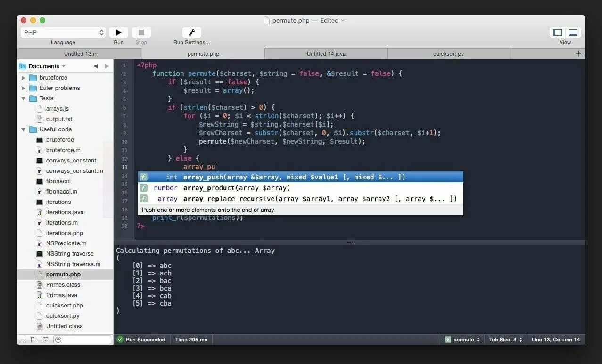Click the Primes.class file icon
The width and height of the screenshot is (602, 364).
40,285
